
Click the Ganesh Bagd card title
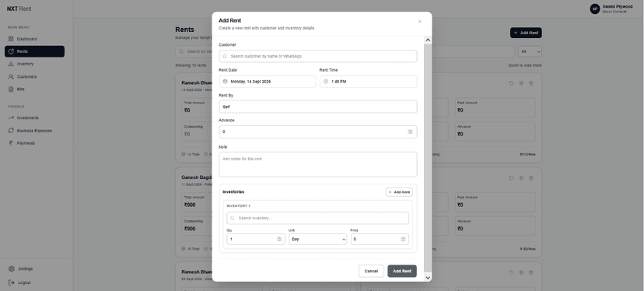click(x=196, y=177)
